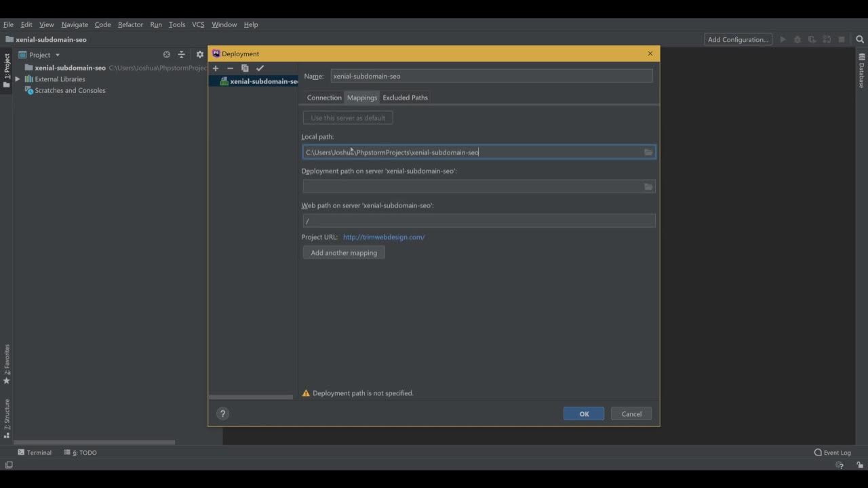Open the Event Log
Screen dimensions: 868x488
(832, 452)
